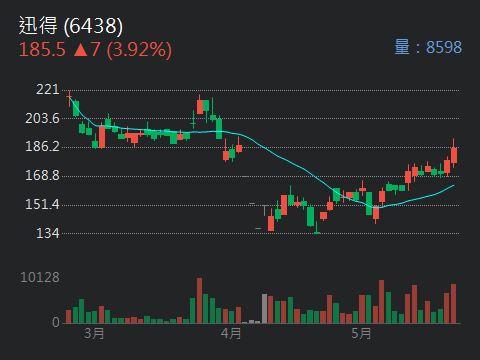The image size is (480, 360).
Task: Click the 221 price axis label
Action: click(x=48, y=90)
